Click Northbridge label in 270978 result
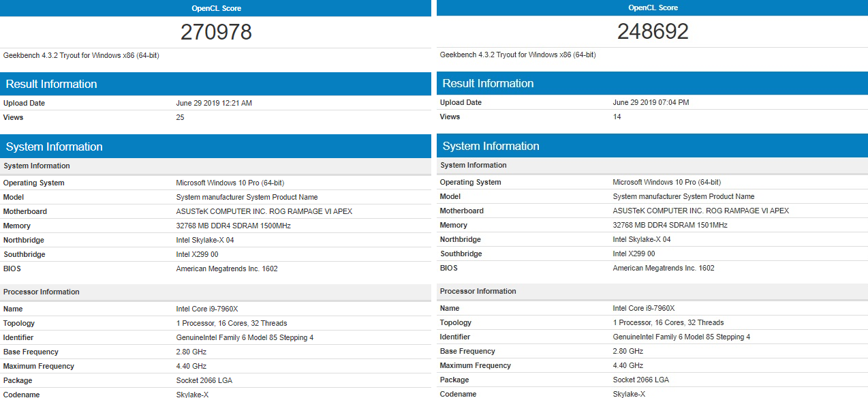Viewport: 868px width, 398px height. click(x=25, y=240)
